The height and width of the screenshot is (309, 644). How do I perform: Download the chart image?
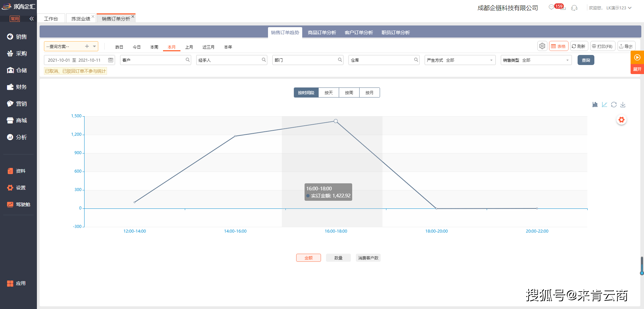coord(623,104)
